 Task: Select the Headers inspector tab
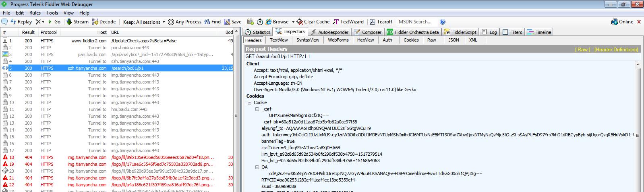(253, 40)
